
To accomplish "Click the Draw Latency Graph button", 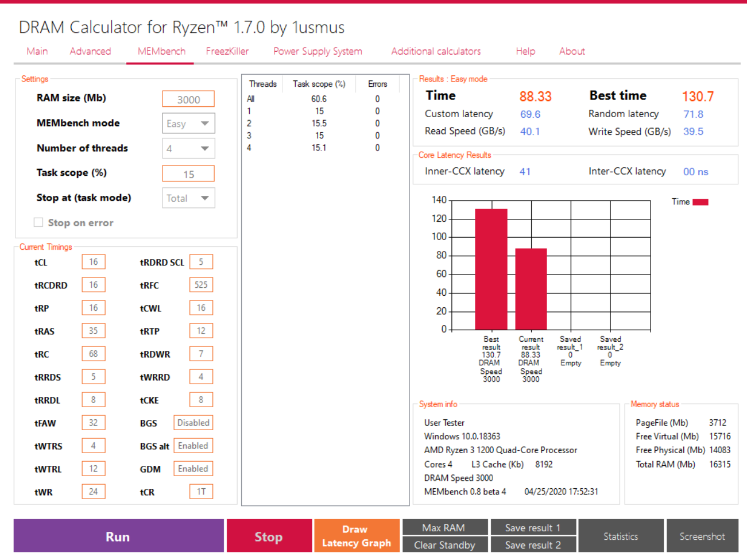I will click(x=357, y=536).
